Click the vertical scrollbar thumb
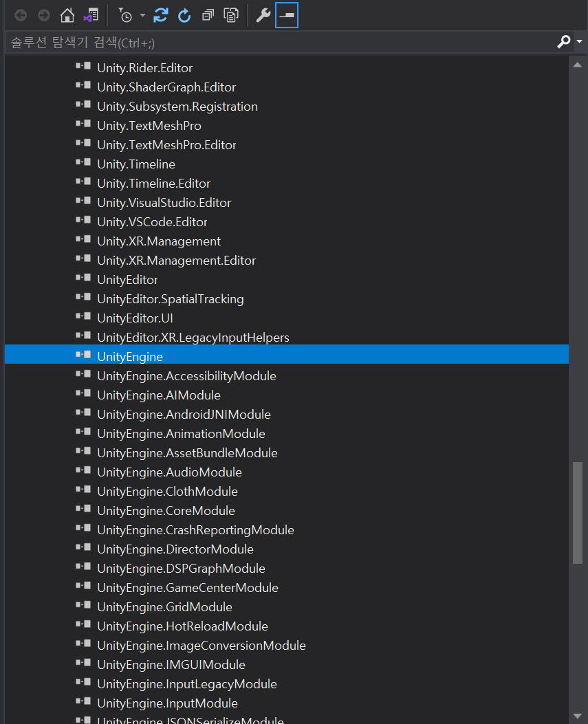Viewport: 588px width, 724px height. 578,512
